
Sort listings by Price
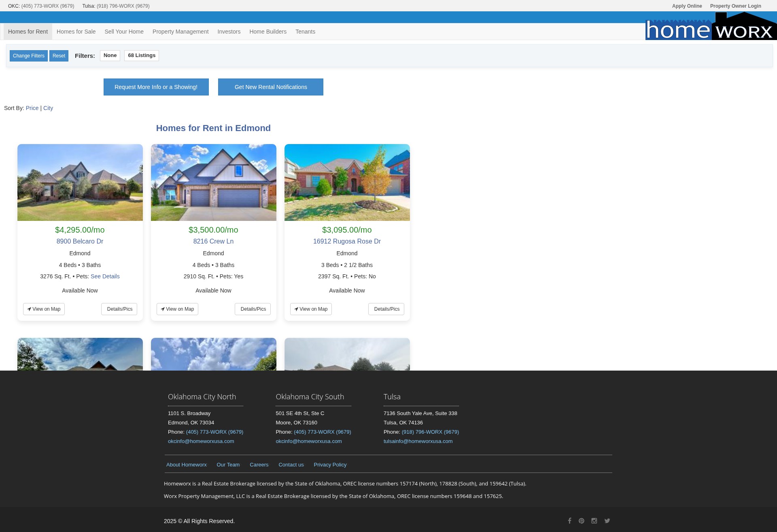(32, 108)
